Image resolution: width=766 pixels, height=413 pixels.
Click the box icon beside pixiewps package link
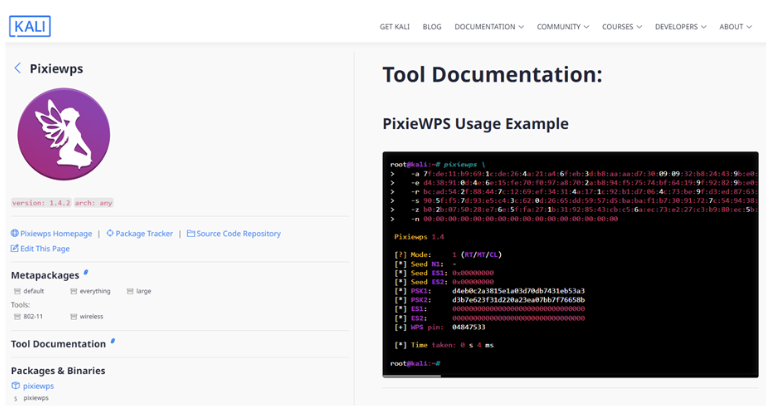[16, 386]
